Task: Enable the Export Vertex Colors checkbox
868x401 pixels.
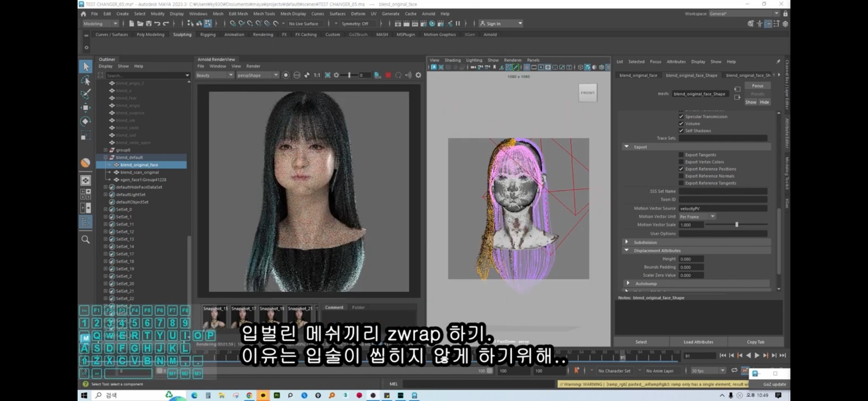Action: point(681,162)
